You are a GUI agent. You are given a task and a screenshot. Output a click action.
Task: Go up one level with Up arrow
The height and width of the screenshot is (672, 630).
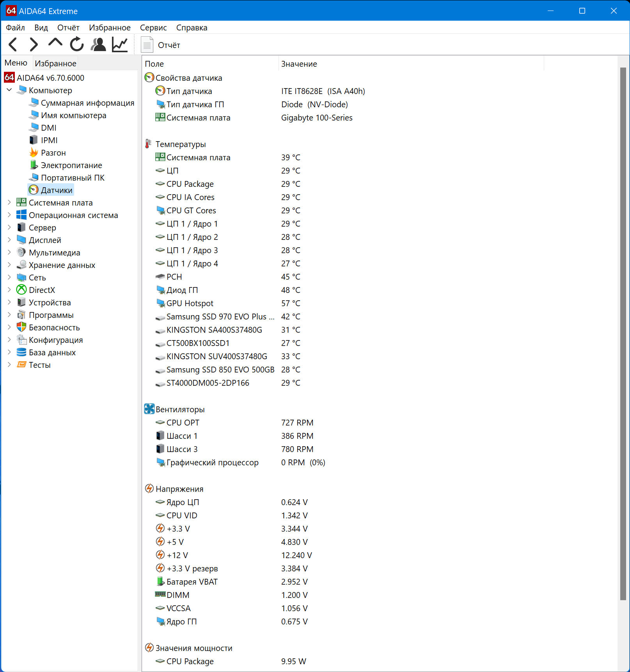coord(55,43)
